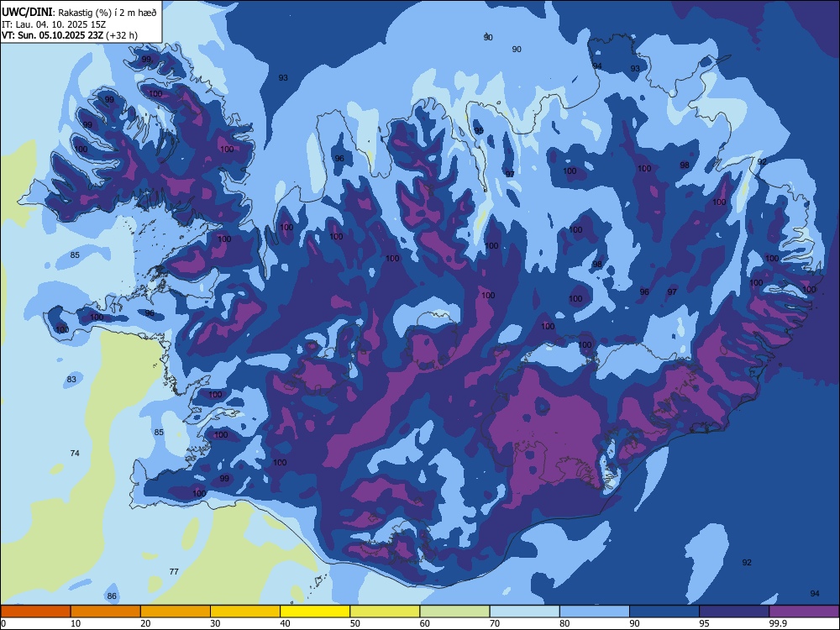The width and height of the screenshot is (840, 630).
Task: Click 'VT: Sun. 05.10.2025 23Z (+32 h)' line
Action: click(x=70, y=35)
